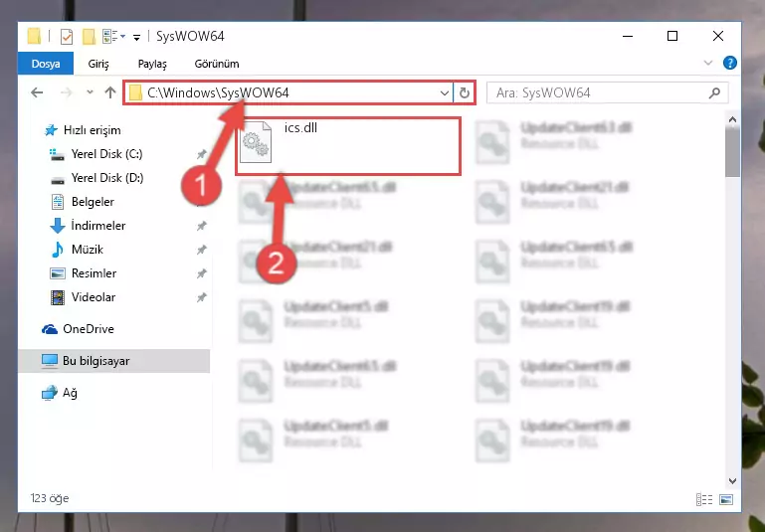This screenshot has width=765, height=532.
Task: Click the ics.dll gear file icon
Action: click(256, 142)
